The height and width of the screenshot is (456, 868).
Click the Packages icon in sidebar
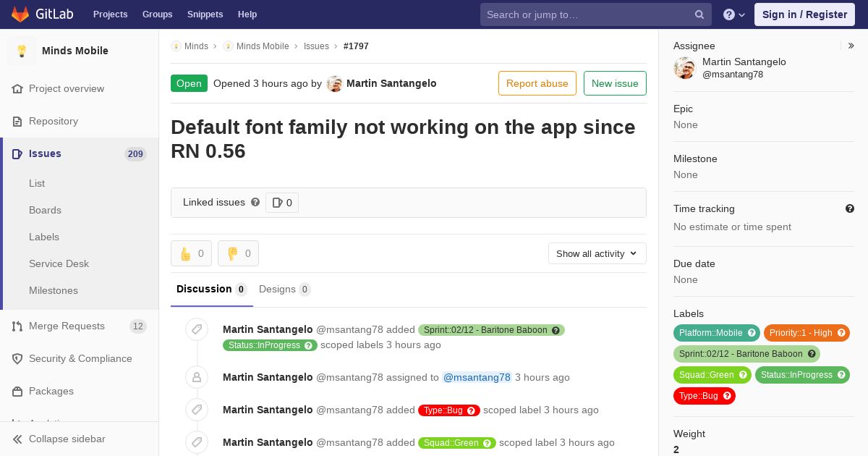pos(17,391)
